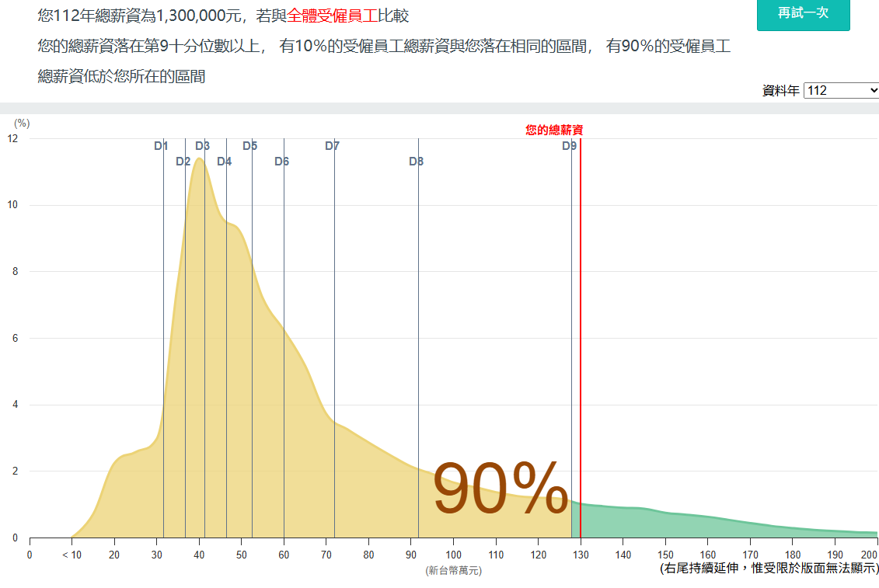Click the D3 decile marker label
The height and width of the screenshot is (588, 879).
(x=202, y=146)
